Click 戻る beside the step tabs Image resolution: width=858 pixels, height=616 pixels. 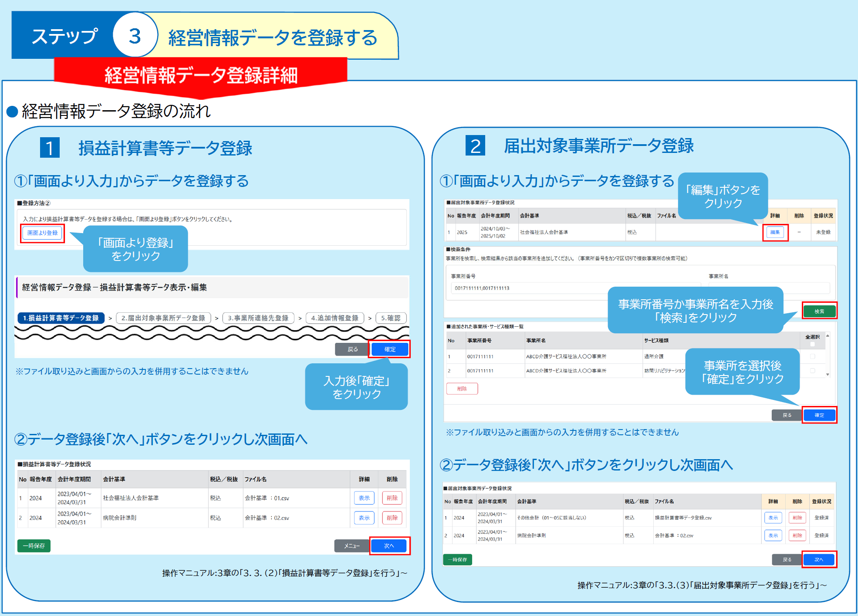tap(352, 349)
